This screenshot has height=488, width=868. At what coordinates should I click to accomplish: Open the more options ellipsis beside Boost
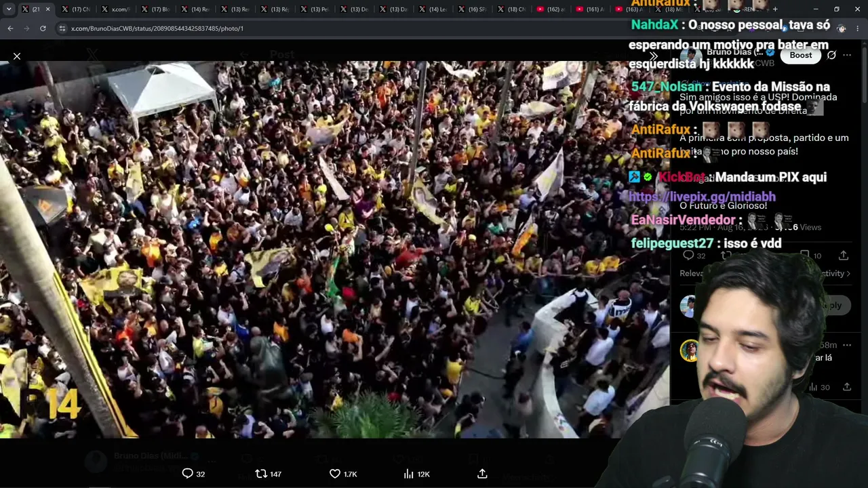847,56
